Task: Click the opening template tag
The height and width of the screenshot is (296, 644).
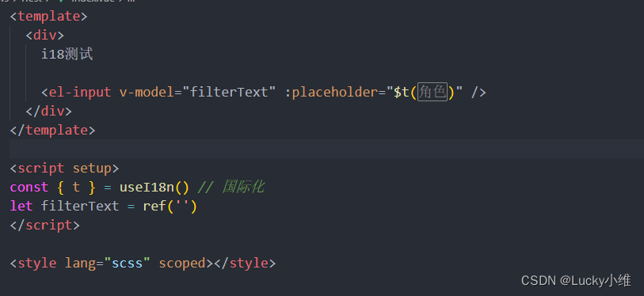Action: (49, 17)
